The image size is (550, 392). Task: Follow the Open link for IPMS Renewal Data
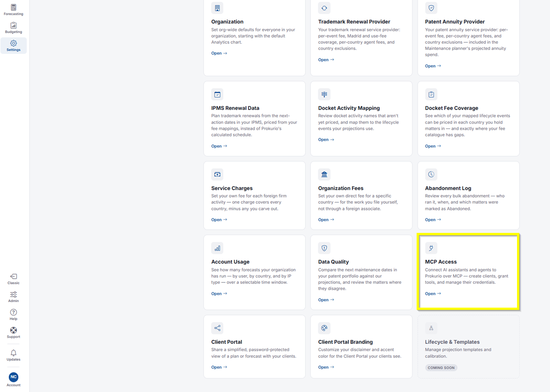[219, 146]
